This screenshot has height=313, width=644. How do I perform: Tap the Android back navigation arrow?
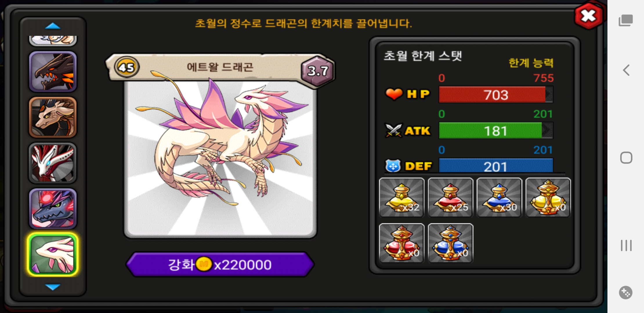click(626, 70)
